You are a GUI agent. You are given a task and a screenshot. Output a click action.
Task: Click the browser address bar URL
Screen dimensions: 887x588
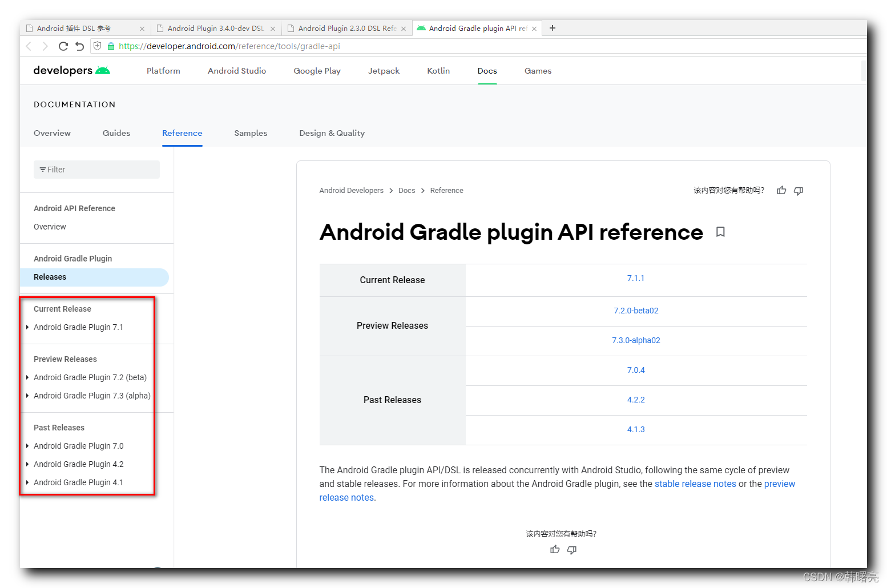click(229, 46)
